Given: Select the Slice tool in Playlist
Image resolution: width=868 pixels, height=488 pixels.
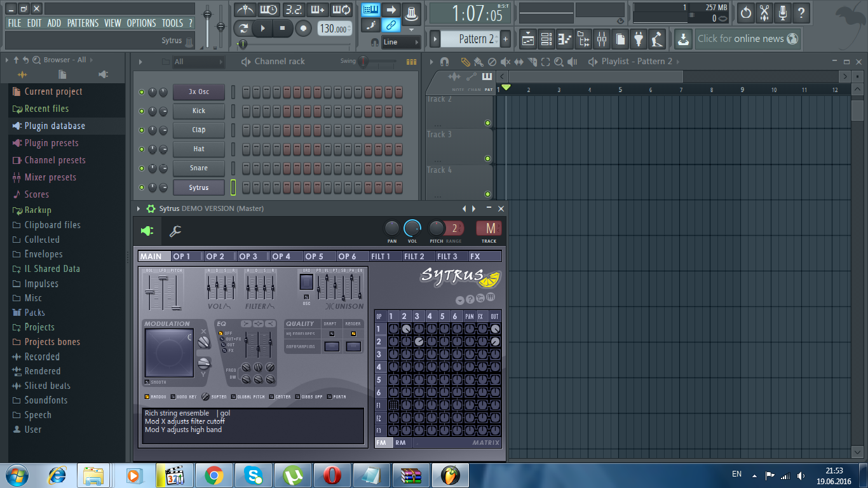Looking at the screenshot, I should pos(532,62).
